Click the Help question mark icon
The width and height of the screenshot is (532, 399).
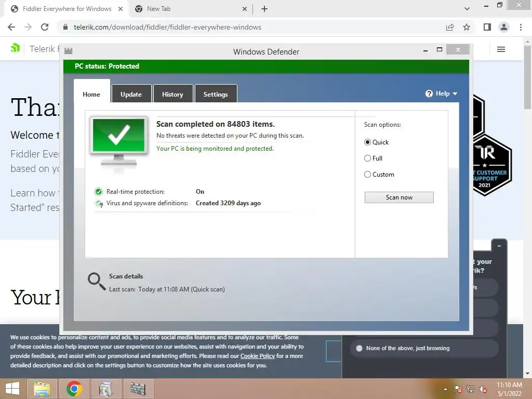pos(429,94)
